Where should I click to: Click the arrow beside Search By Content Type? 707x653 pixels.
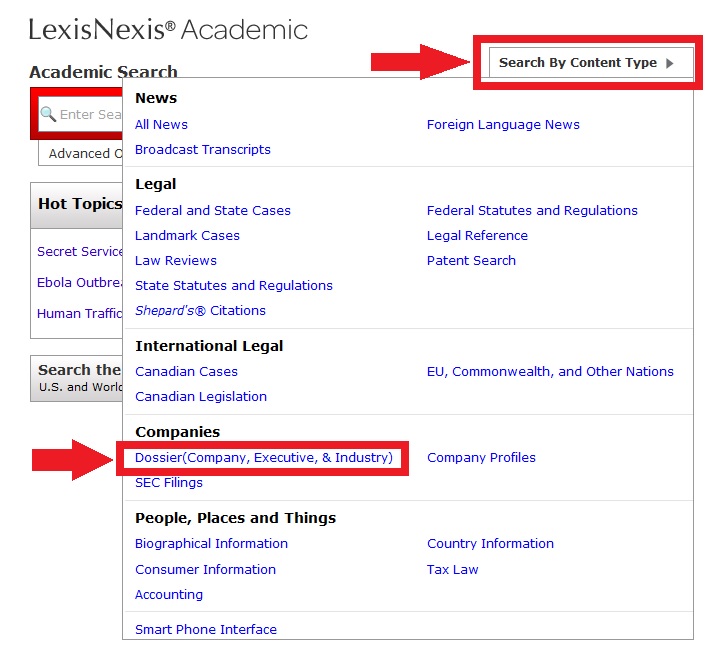(670, 63)
